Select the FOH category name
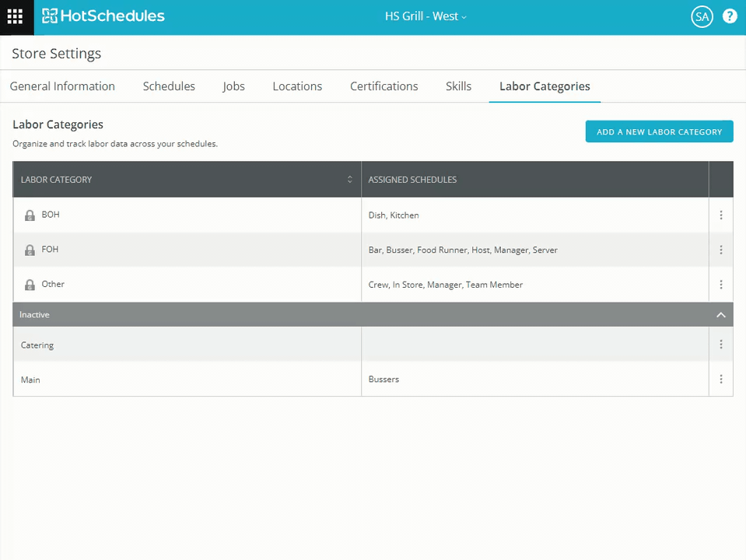746x560 pixels. click(50, 250)
